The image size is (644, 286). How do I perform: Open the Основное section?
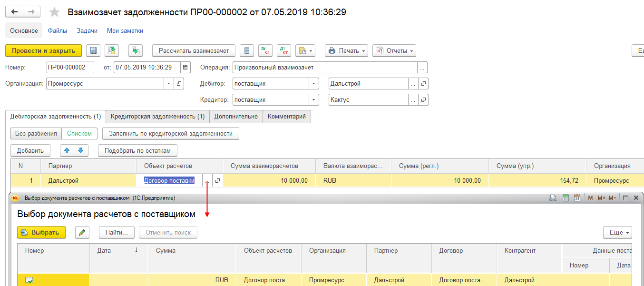[x=24, y=30]
